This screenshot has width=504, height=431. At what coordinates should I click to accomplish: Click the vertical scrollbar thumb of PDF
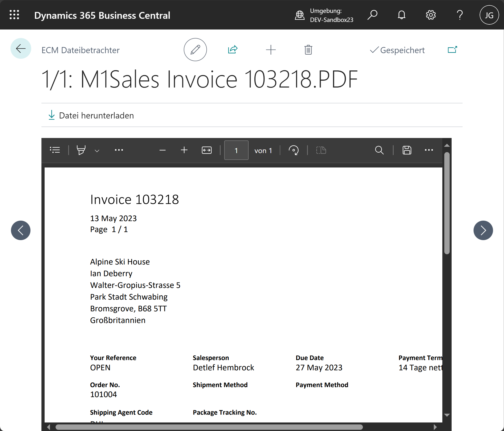[x=447, y=203]
